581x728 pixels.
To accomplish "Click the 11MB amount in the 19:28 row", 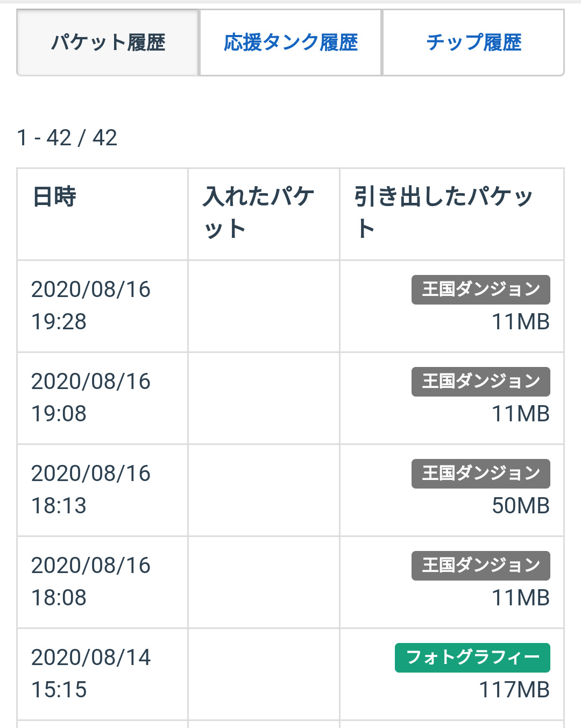I will point(520,322).
